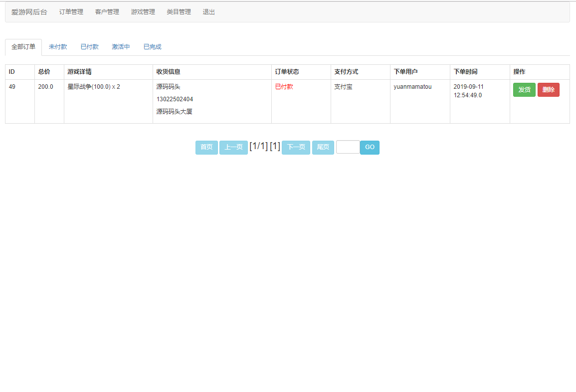Click the 爱游网后台 home link
Screen dimensions: 576x392
click(29, 11)
